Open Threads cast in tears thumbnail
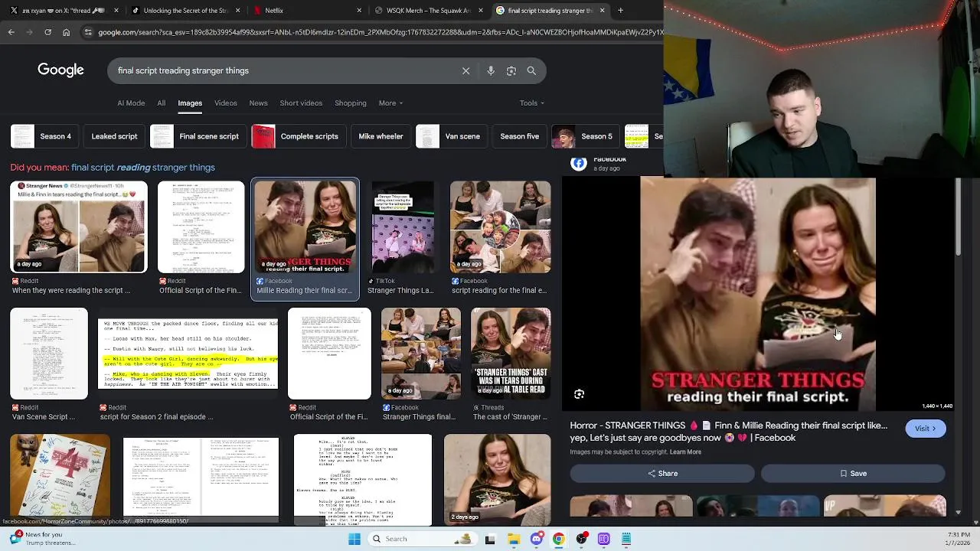Viewport: 980px width, 551px height. (x=511, y=354)
